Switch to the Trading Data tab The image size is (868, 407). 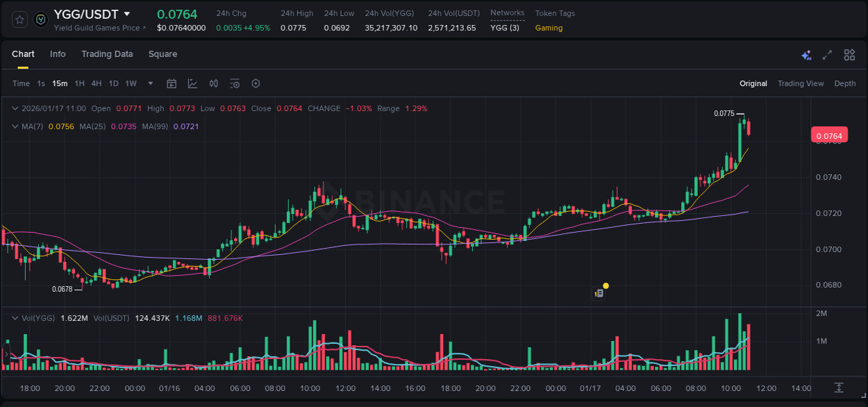click(107, 54)
